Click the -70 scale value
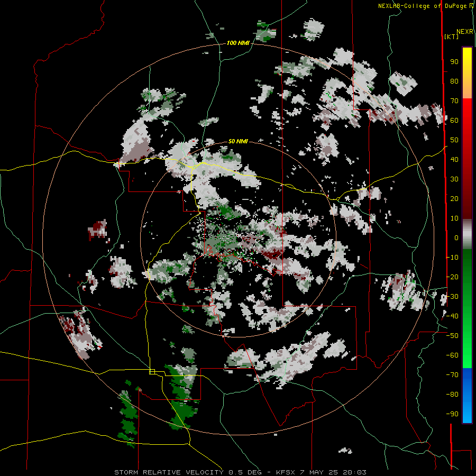The height and width of the screenshot is (476, 476). pos(452,375)
